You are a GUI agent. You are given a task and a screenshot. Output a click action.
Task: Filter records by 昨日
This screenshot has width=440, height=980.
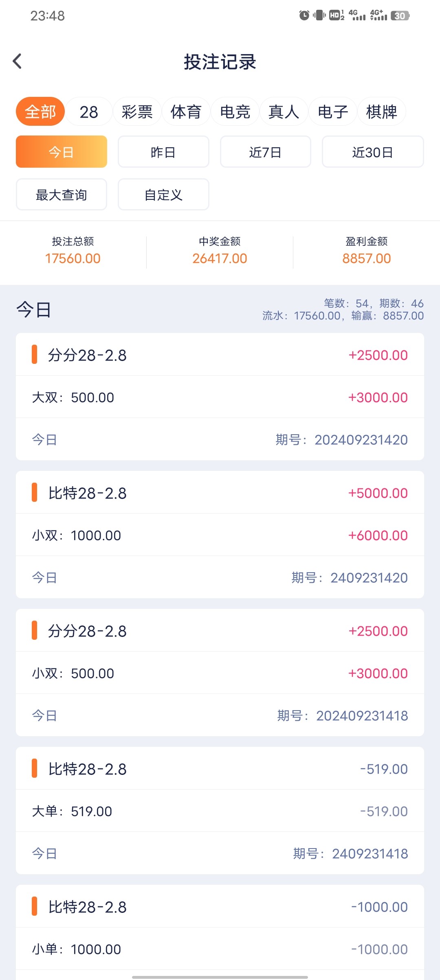(x=163, y=152)
